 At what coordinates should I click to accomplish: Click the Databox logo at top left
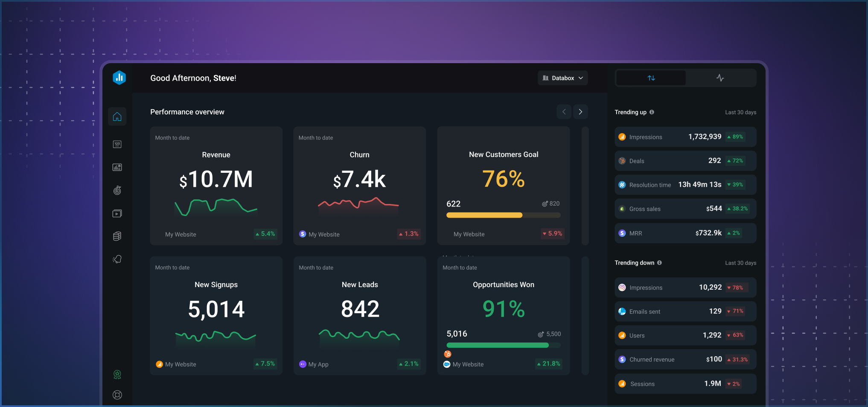point(119,78)
